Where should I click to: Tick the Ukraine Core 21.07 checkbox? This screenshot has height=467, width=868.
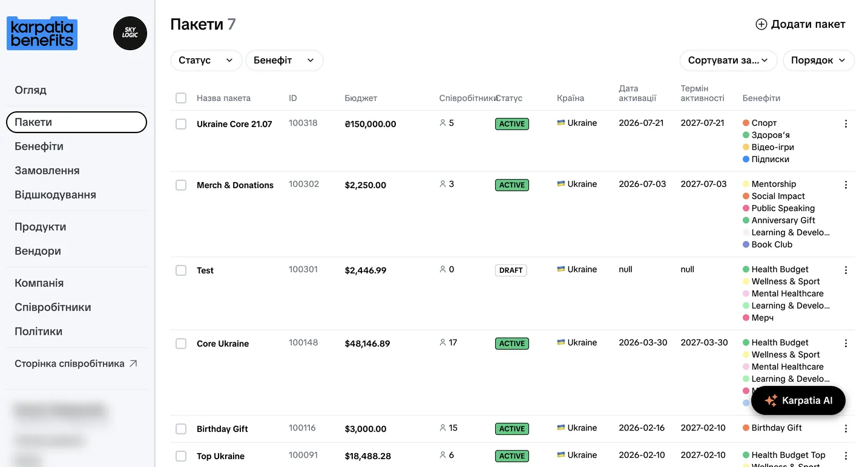[x=181, y=124]
